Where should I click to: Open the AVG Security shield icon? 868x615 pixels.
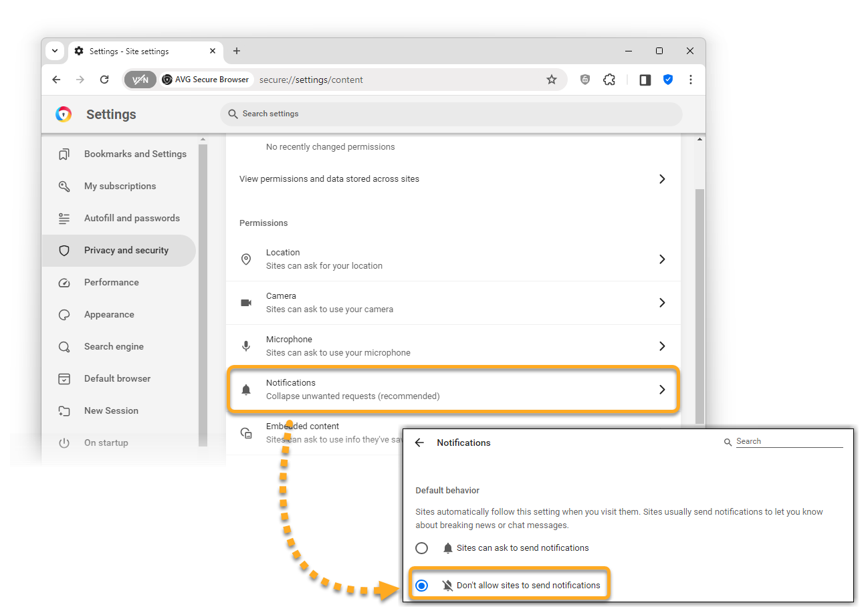(x=668, y=80)
